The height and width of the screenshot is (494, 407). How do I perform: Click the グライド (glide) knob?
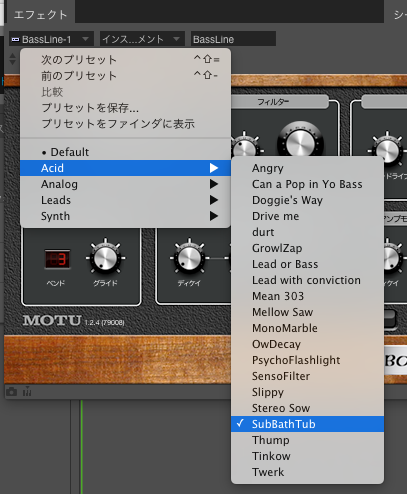[x=105, y=257]
